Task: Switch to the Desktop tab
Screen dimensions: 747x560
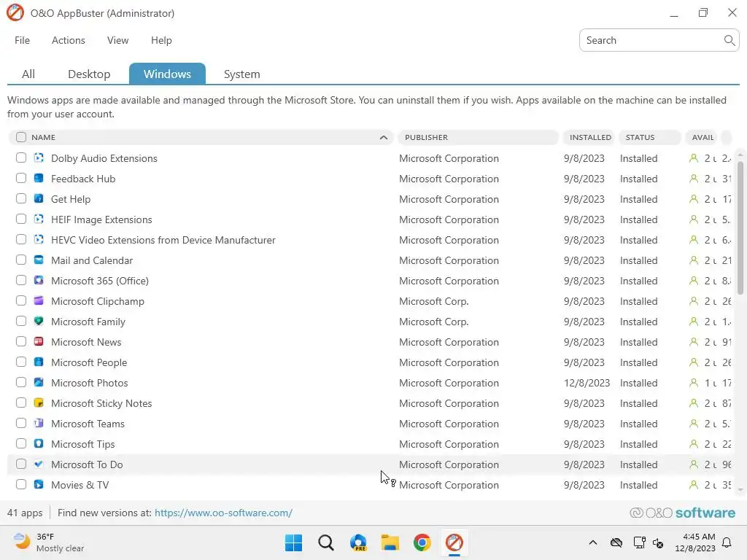Action: click(x=89, y=74)
